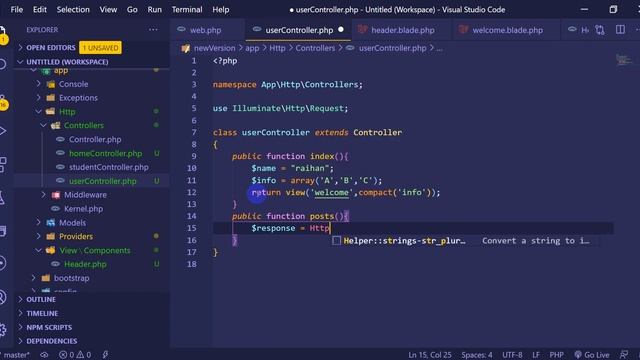The height and width of the screenshot is (360, 640).
Task: Click the master branch status item
Action: click(x=15, y=355)
